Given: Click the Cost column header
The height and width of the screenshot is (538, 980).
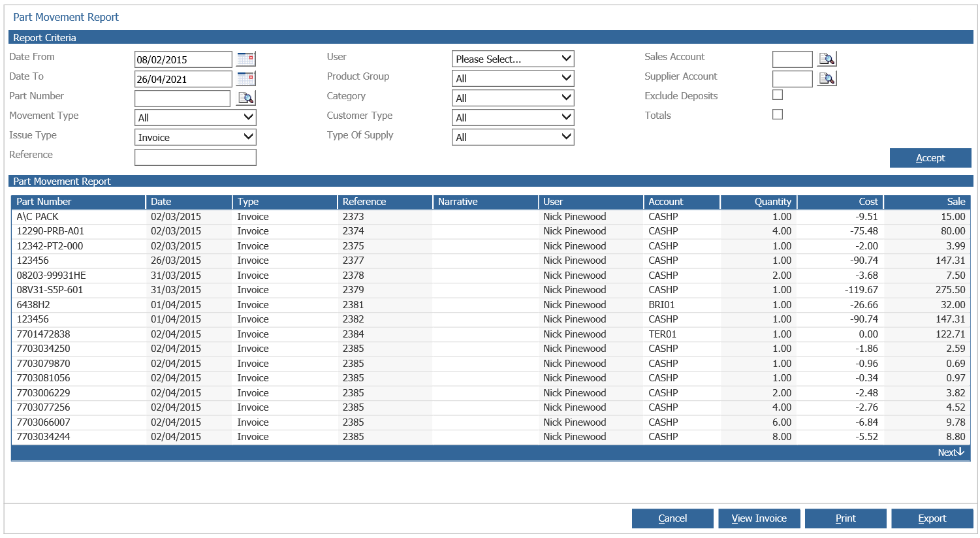Looking at the screenshot, I should (x=840, y=202).
